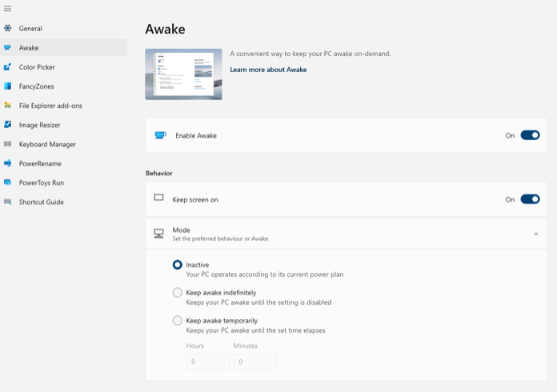Screen dimensions: 557x392
Task: Click the Color Picker eyedropper icon
Action: tap(7, 66)
